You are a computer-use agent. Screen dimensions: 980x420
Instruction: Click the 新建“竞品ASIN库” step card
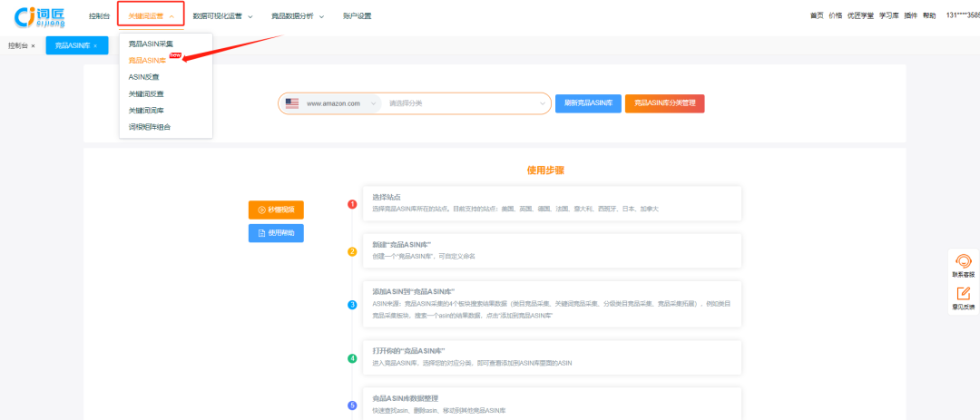pos(552,250)
